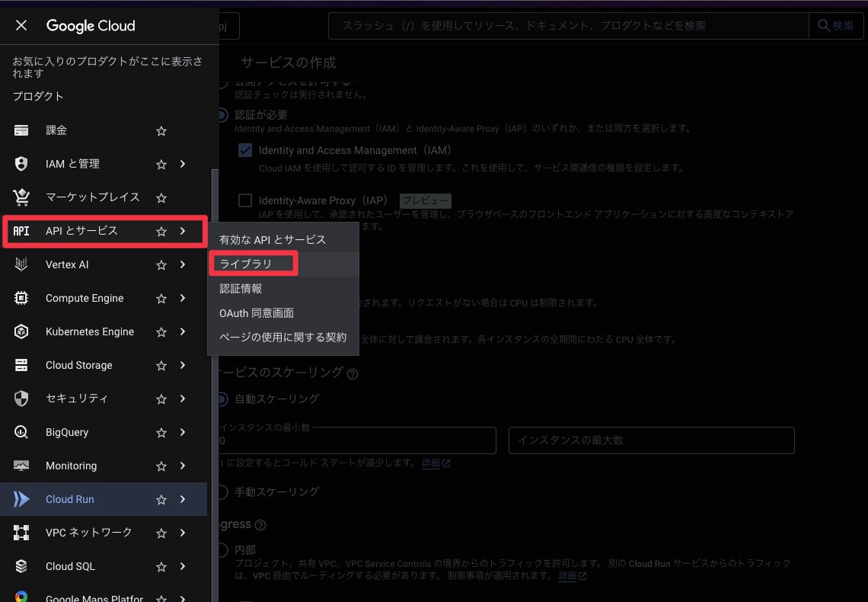Screen dimensions: 868x602
Task: Open help icon next to サービスのスケーリング
Action: coord(352,374)
